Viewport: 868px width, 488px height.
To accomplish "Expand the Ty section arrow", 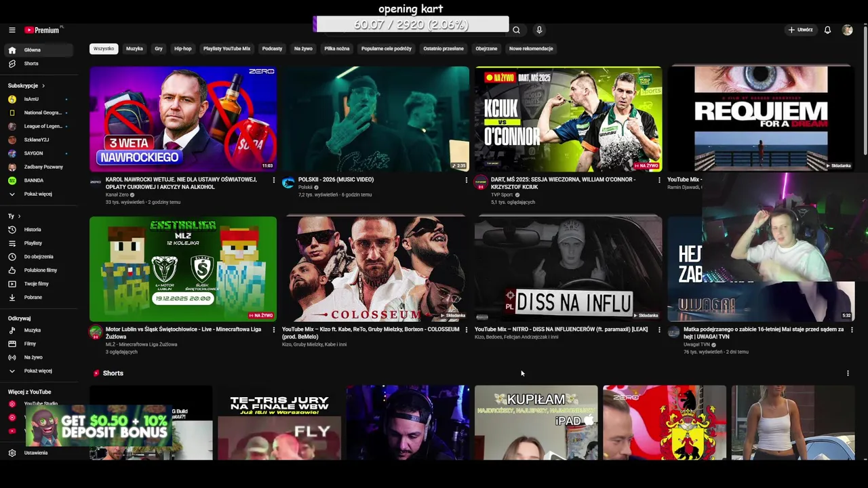I will pos(18,216).
